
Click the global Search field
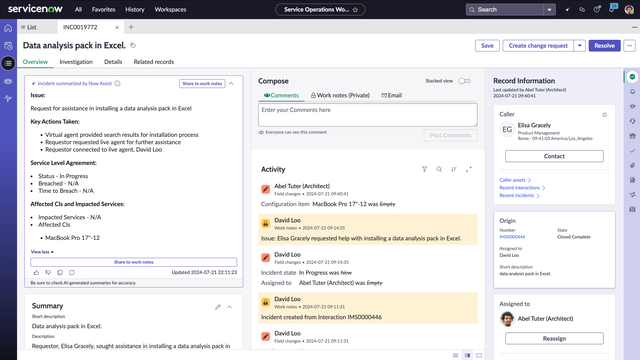(x=504, y=10)
